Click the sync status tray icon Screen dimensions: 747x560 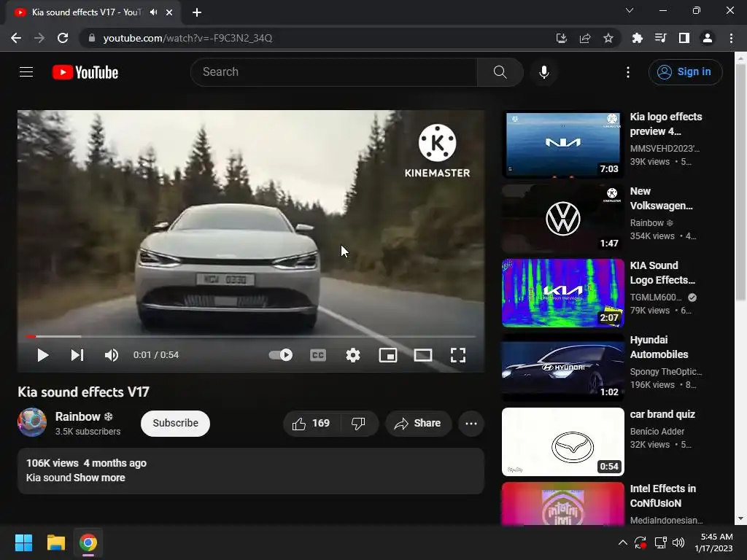(x=640, y=542)
